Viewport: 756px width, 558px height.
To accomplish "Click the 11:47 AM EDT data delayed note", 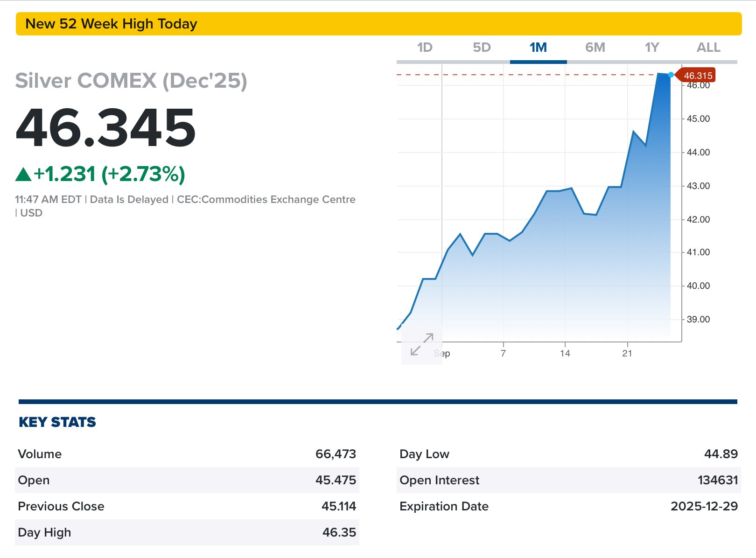I will pyautogui.click(x=185, y=206).
